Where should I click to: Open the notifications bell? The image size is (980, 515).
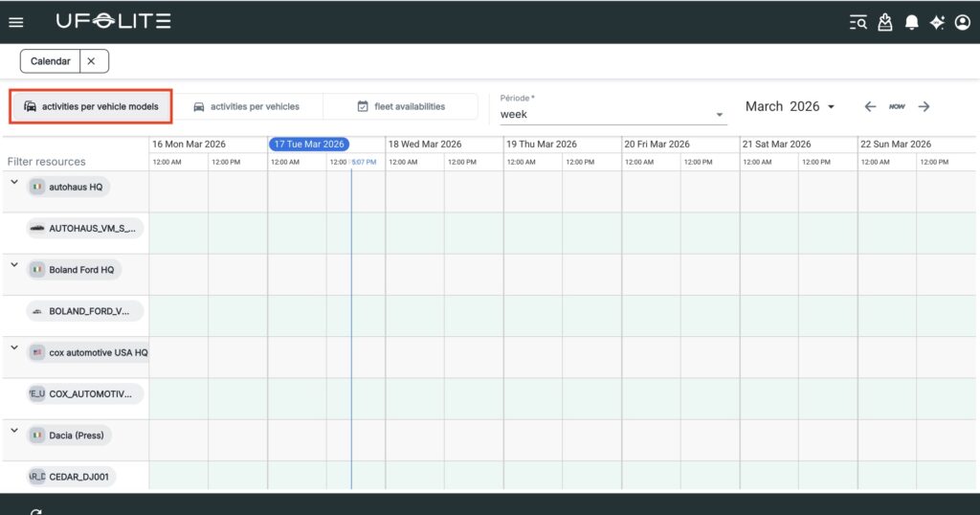click(x=912, y=22)
